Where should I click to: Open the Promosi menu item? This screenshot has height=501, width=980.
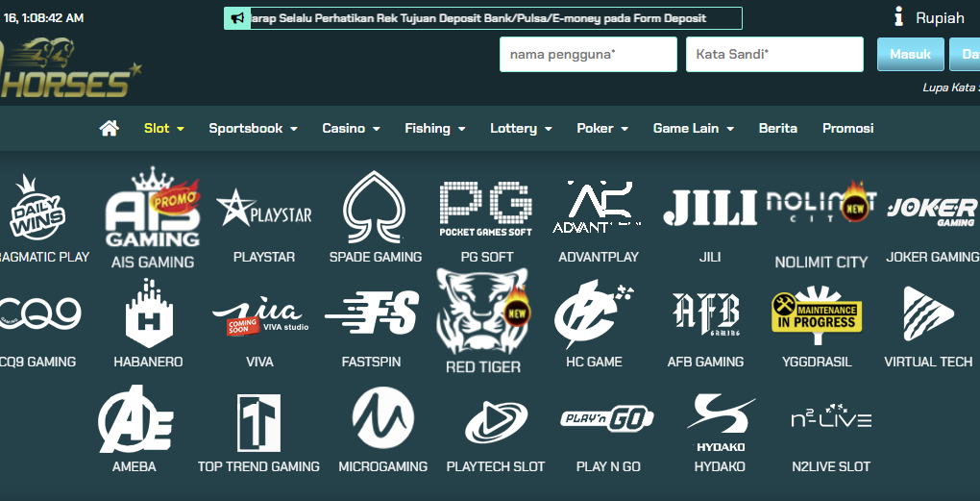[847, 128]
